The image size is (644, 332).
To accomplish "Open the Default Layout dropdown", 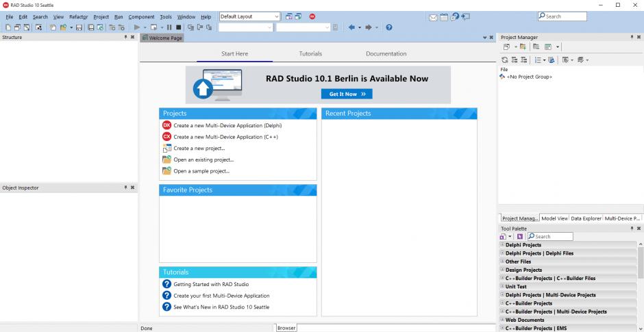I will 277,16.
